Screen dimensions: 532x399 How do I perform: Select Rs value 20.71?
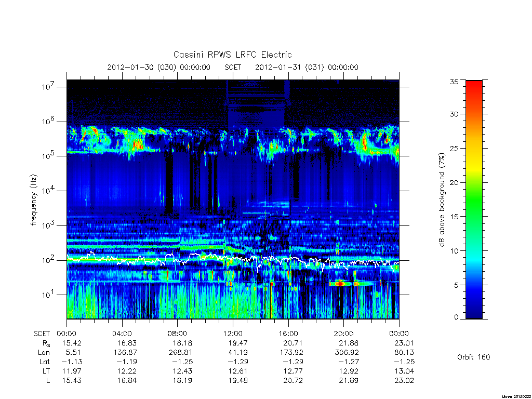[x=293, y=343]
